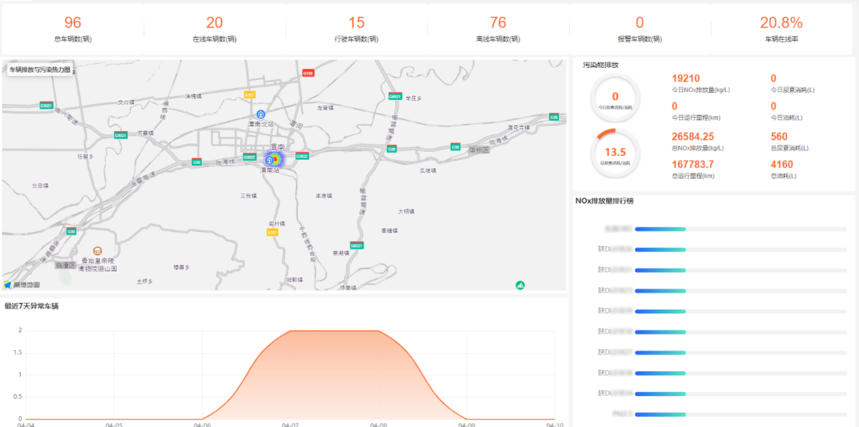Click the red G108 road badge
The height and width of the screenshot is (427, 859).
pos(308,73)
